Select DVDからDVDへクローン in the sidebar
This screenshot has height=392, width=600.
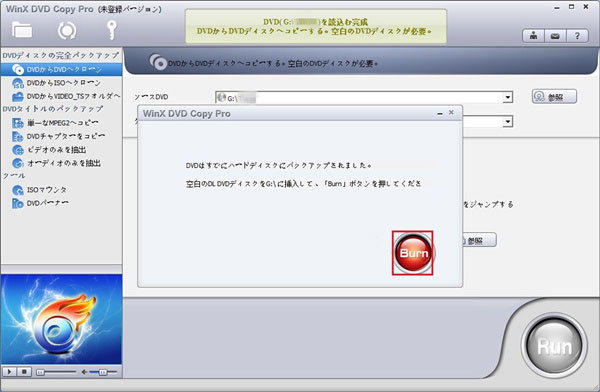coord(62,69)
